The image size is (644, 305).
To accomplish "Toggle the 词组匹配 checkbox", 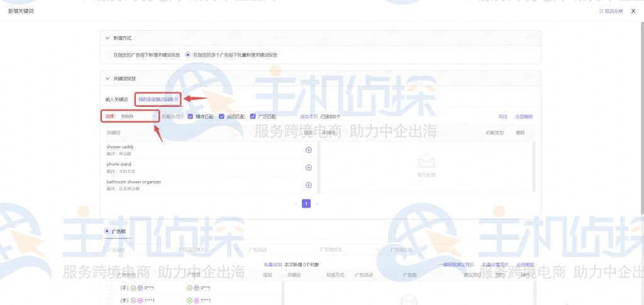I will pos(222,116).
